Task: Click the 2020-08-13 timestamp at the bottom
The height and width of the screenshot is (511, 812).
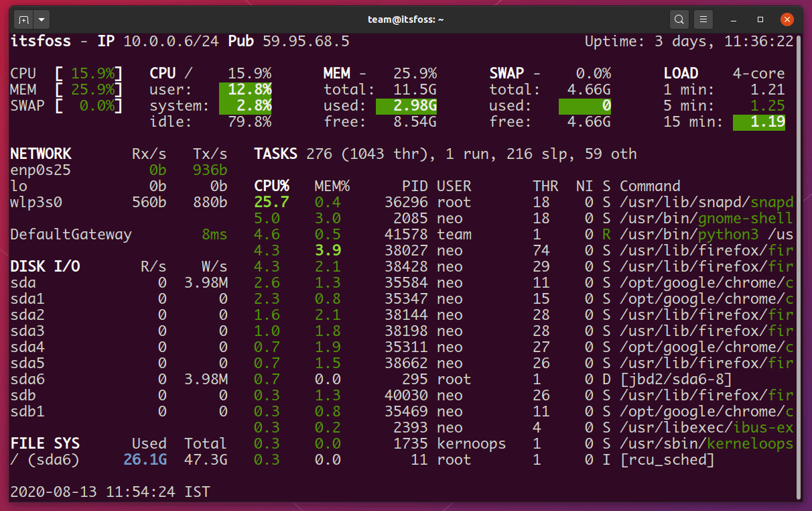Action: [x=50, y=492]
